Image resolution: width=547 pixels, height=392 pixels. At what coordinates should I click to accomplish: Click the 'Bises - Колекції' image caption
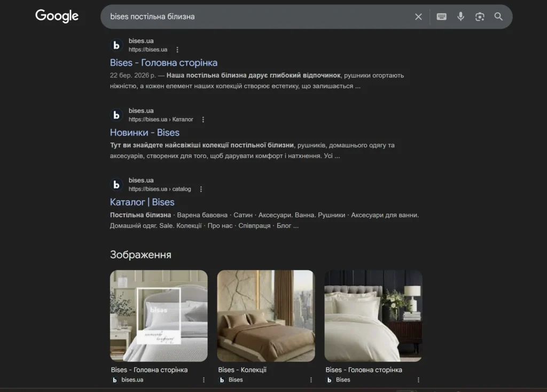(x=242, y=370)
